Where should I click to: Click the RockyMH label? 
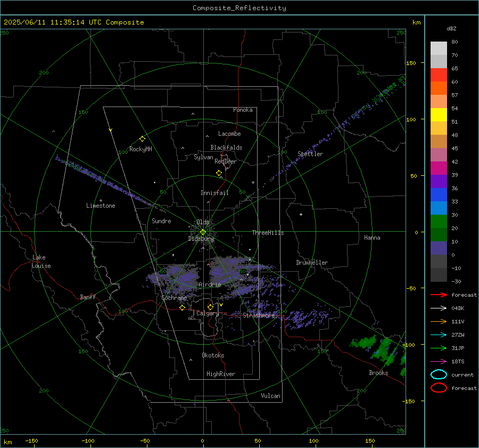141,149
